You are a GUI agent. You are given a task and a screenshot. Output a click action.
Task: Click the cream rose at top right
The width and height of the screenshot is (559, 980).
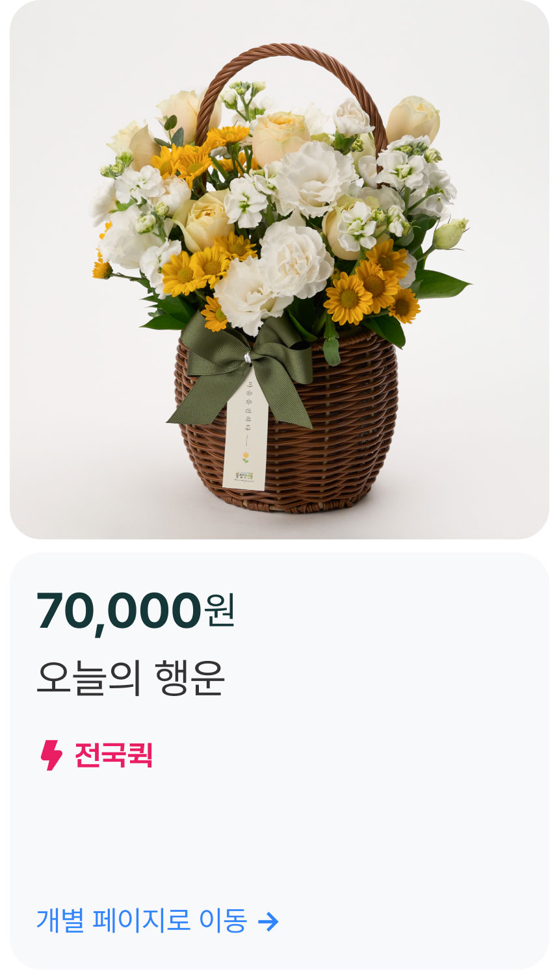(x=413, y=118)
